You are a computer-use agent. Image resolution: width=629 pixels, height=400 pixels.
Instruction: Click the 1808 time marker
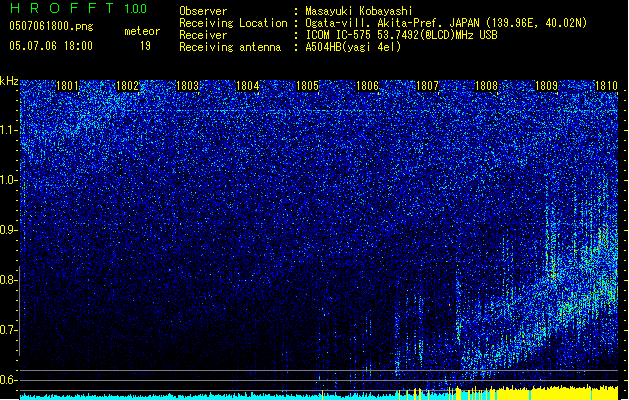[x=486, y=86]
